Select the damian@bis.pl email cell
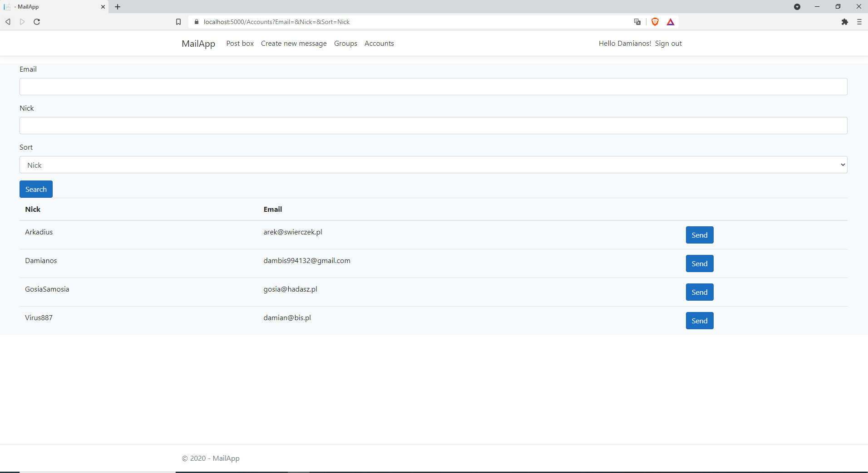 point(287,318)
